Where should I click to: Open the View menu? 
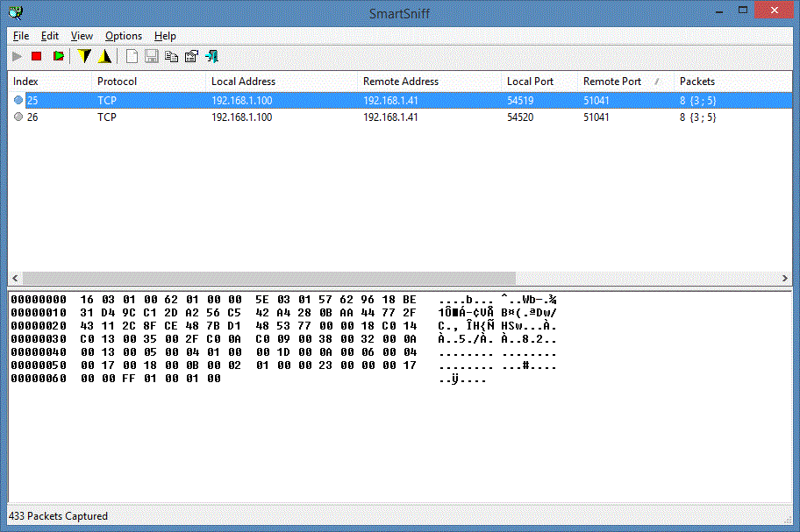pyautogui.click(x=82, y=36)
